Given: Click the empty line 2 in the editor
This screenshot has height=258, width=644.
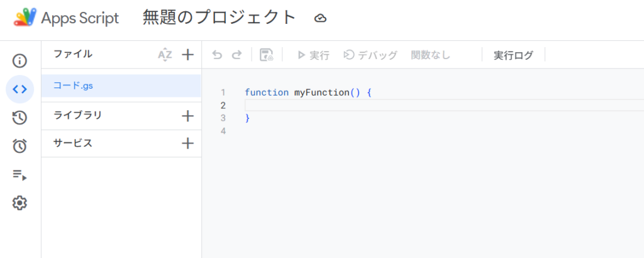Looking at the screenshot, I should 444,106.
